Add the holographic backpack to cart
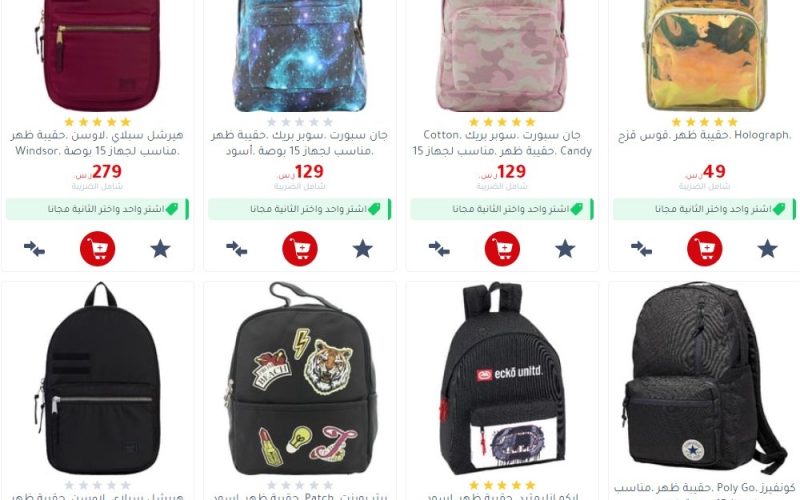Viewport: 800px width, 500px height. click(705, 248)
